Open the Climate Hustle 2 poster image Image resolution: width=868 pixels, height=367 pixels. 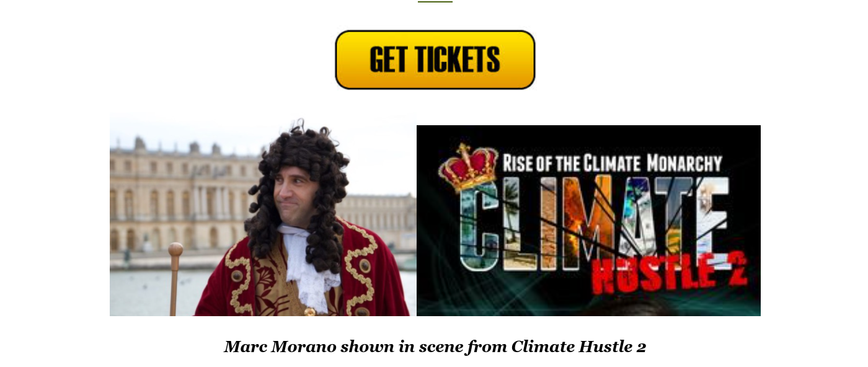[588, 221]
